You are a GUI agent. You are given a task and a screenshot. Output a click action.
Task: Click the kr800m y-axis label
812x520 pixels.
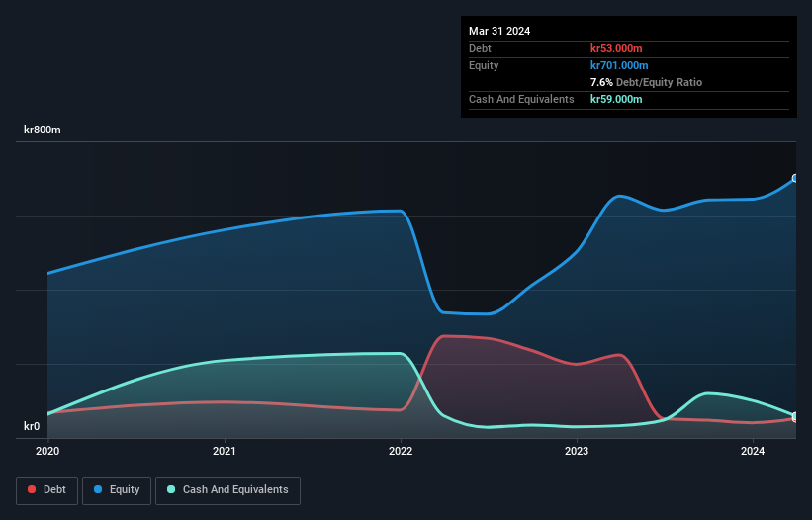point(43,130)
